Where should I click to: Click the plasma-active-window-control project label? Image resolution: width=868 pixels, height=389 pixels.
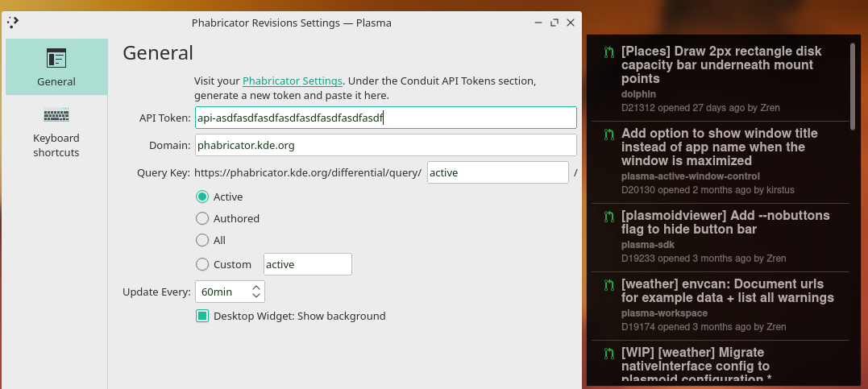click(691, 176)
